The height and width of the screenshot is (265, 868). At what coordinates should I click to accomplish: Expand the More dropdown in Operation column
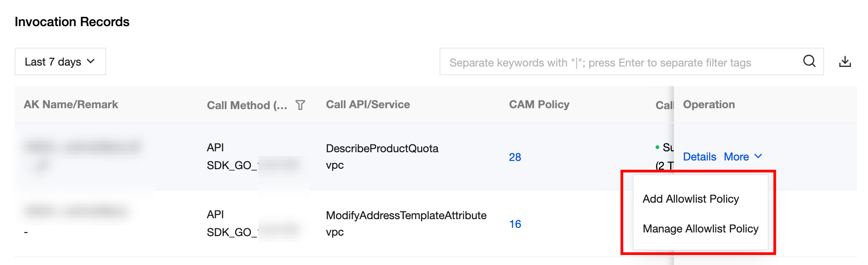743,157
